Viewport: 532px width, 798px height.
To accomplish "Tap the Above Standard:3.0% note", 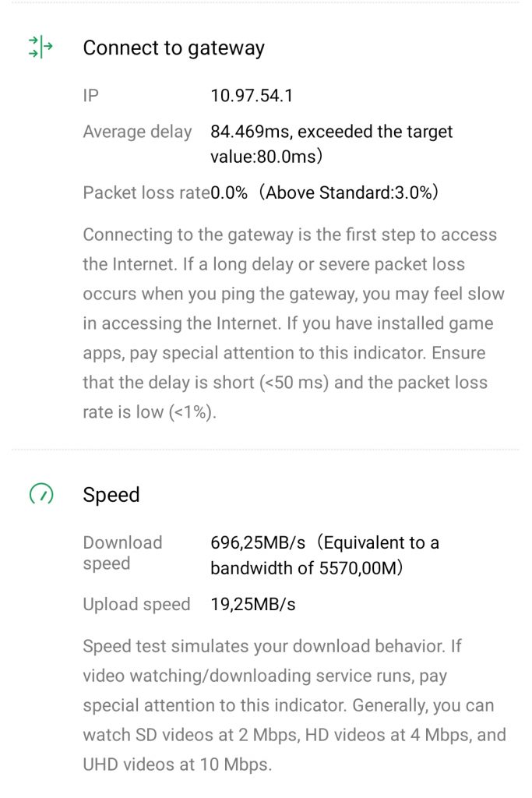I will [x=348, y=192].
